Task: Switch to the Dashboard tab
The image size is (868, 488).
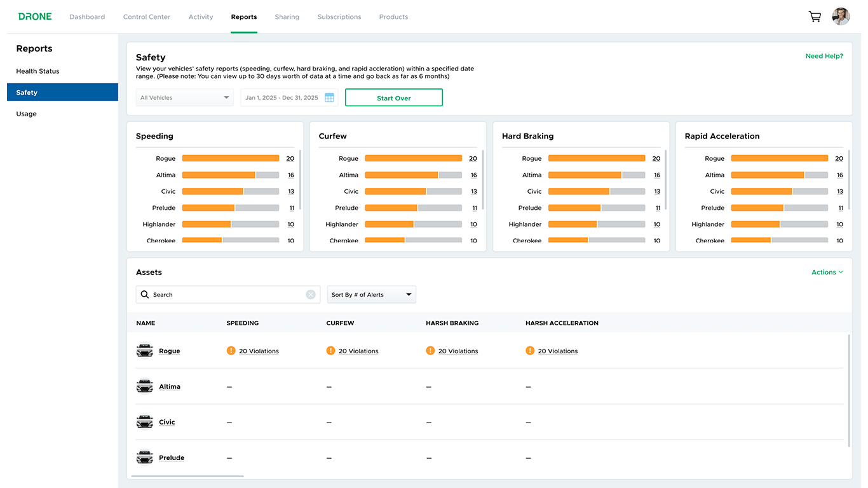Action: tap(87, 17)
